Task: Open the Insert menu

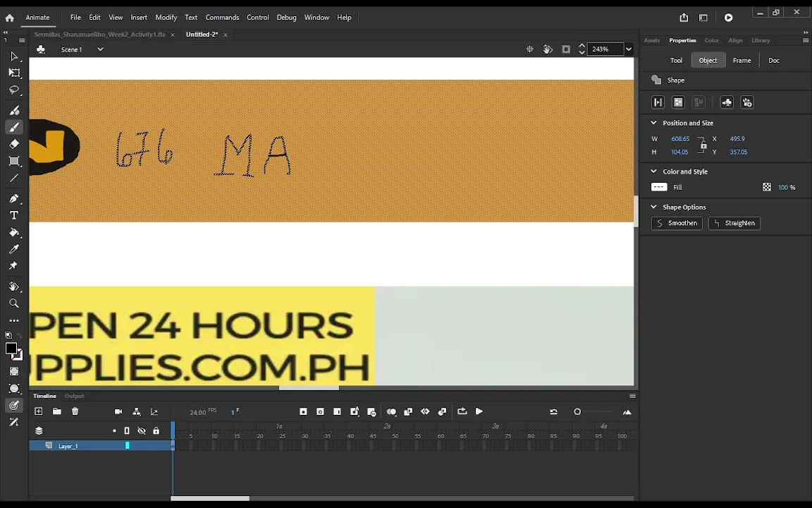Action: point(139,18)
